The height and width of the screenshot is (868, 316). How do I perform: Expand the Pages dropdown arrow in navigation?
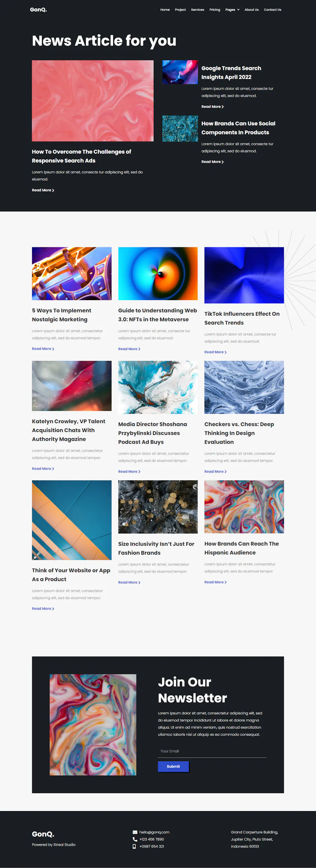[238, 10]
